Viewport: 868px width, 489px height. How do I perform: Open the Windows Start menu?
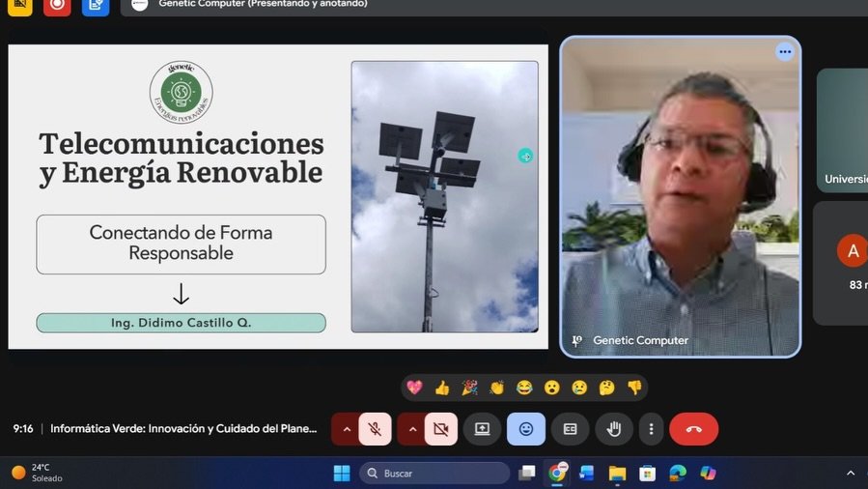click(x=342, y=473)
